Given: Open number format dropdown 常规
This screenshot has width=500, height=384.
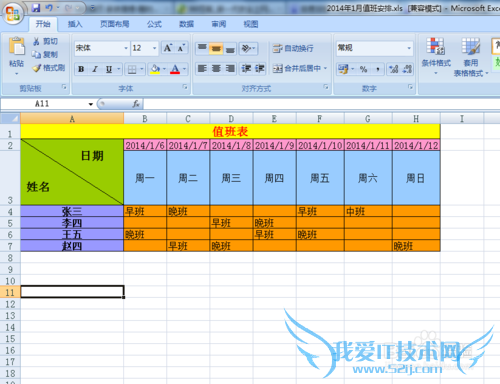Looking at the screenshot, I should 409,48.
